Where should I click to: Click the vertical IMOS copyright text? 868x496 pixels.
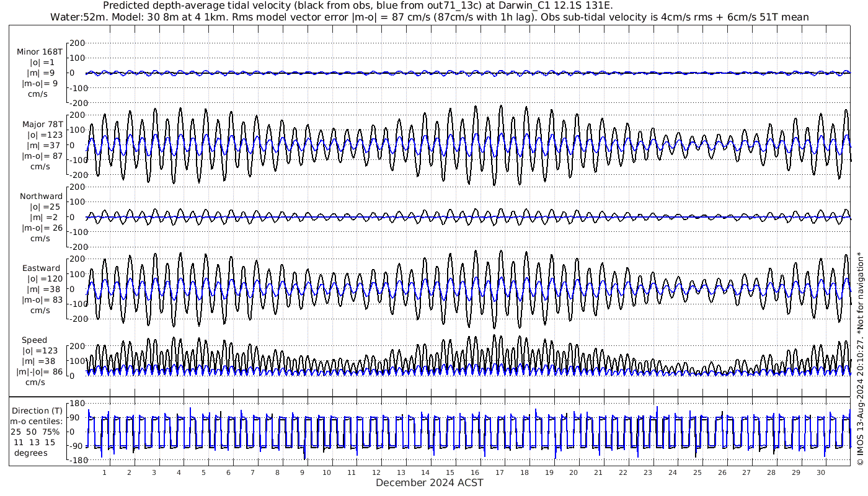860,359
